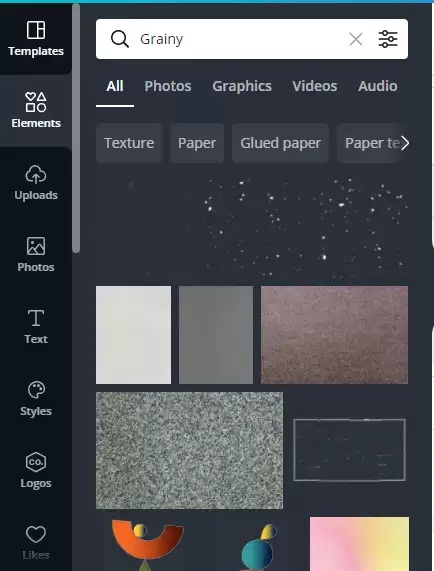Switch to the Photos tab
Image resolution: width=434 pixels, height=571 pixels.
click(168, 86)
